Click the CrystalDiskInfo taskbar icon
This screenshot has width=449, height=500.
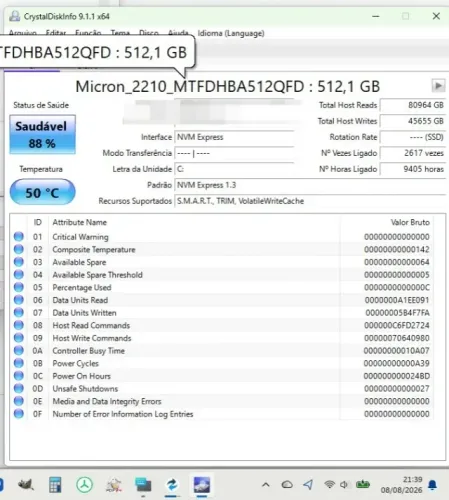[202, 485]
